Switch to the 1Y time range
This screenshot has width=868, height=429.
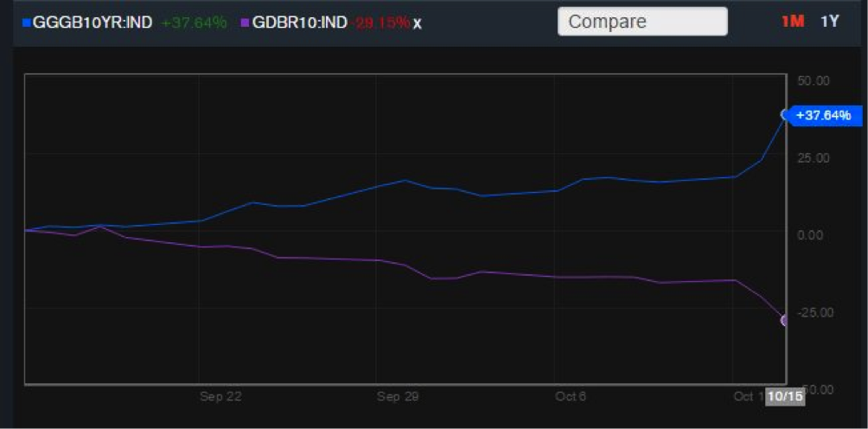830,22
